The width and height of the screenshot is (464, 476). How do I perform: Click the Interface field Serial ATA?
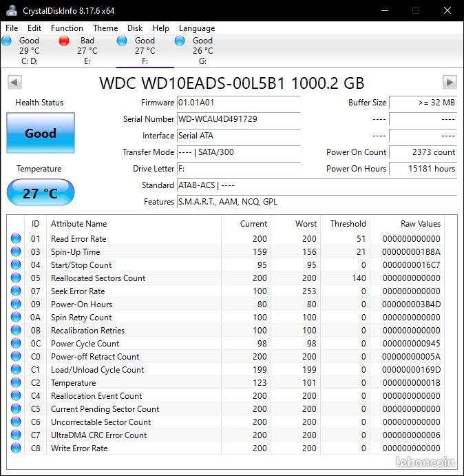pyautogui.click(x=238, y=136)
